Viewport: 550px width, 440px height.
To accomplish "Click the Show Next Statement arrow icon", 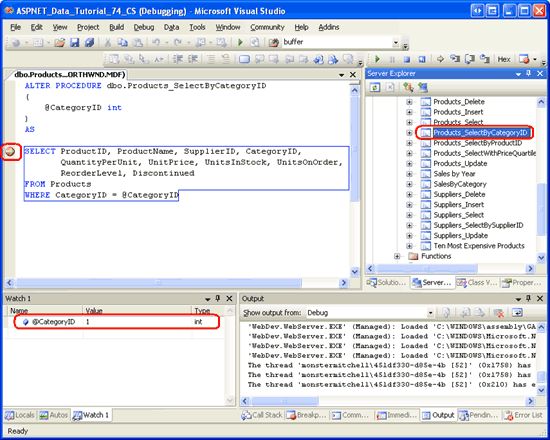I will [x=440, y=59].
